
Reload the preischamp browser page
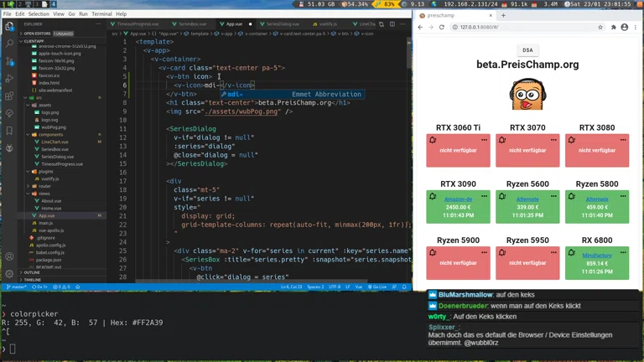point(443,28)
